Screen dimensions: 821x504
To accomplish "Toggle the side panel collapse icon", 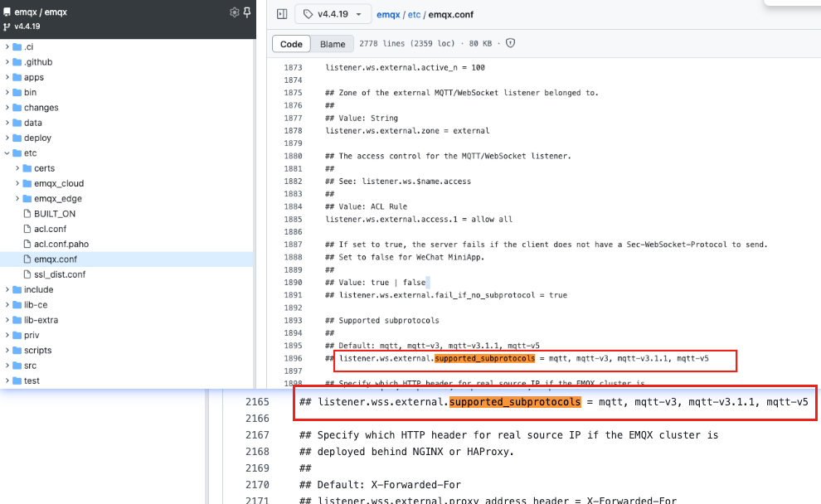I will click(282, 14).
